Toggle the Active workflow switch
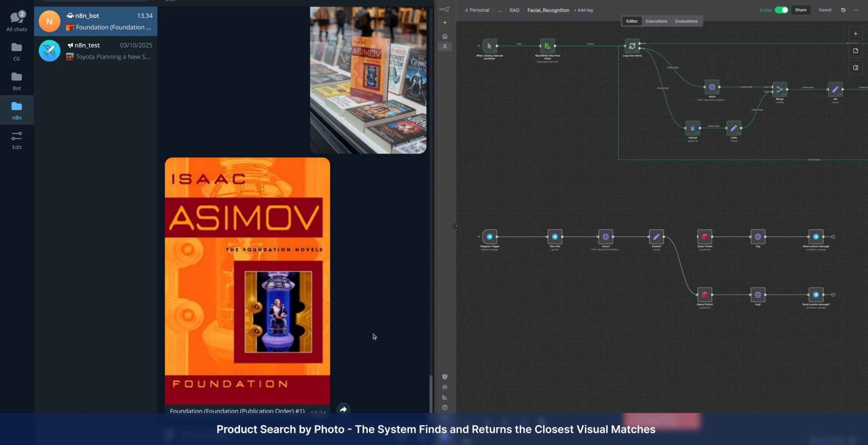 (782, 10)
